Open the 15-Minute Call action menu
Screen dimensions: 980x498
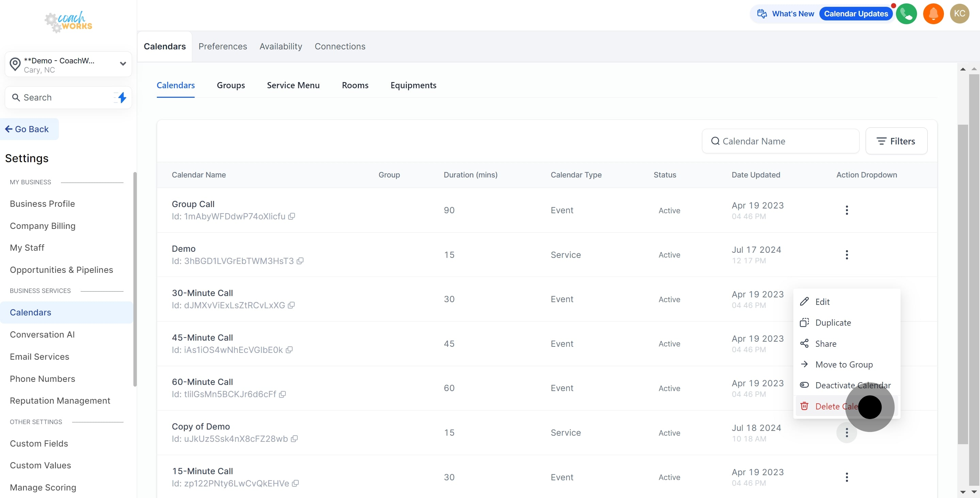point(847,477)
